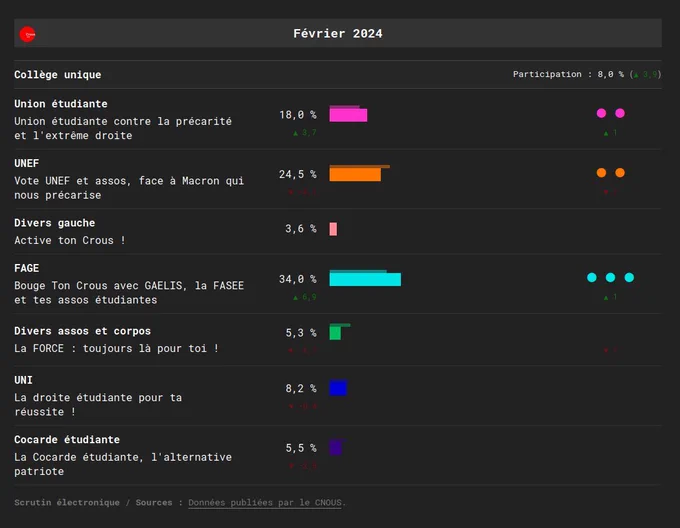Click the orange UNEF result bar
Image resolution: width=680 pixels, height=528 pixels.
point(355,174)
